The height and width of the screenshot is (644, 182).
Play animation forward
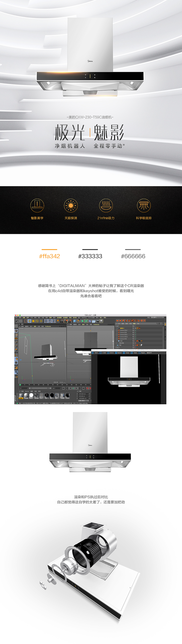(73, 388)
